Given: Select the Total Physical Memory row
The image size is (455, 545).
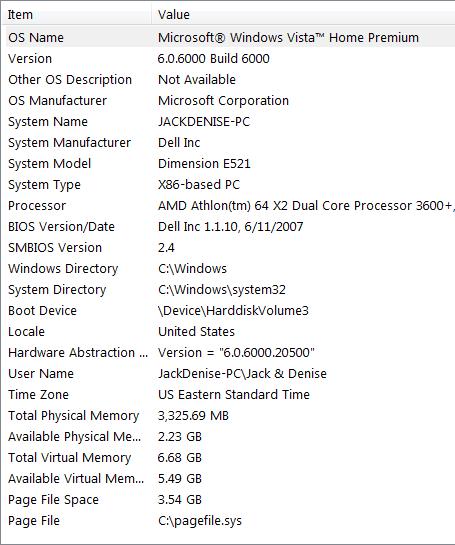Looking at the screenshot, I should 228,415.
